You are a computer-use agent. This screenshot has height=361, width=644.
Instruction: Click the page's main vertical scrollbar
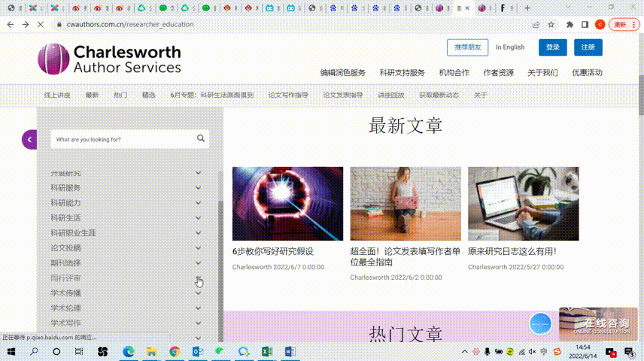[x=641, y=96]
